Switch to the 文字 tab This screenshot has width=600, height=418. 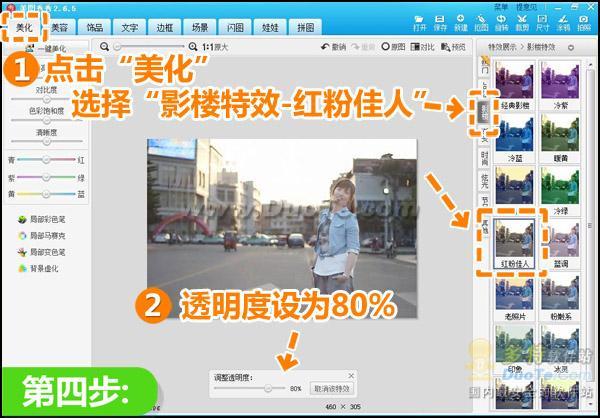click(x=130, y=28)
